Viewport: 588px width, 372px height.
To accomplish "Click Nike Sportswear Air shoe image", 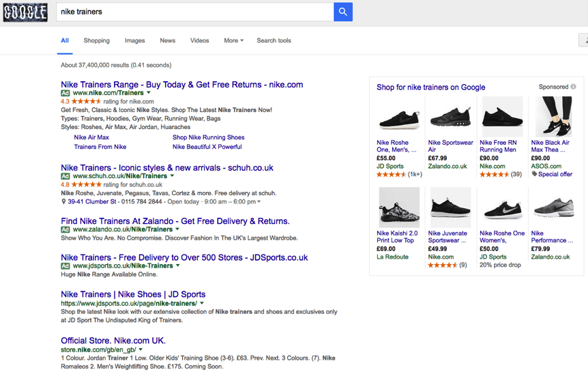I will tap(450, 117).
